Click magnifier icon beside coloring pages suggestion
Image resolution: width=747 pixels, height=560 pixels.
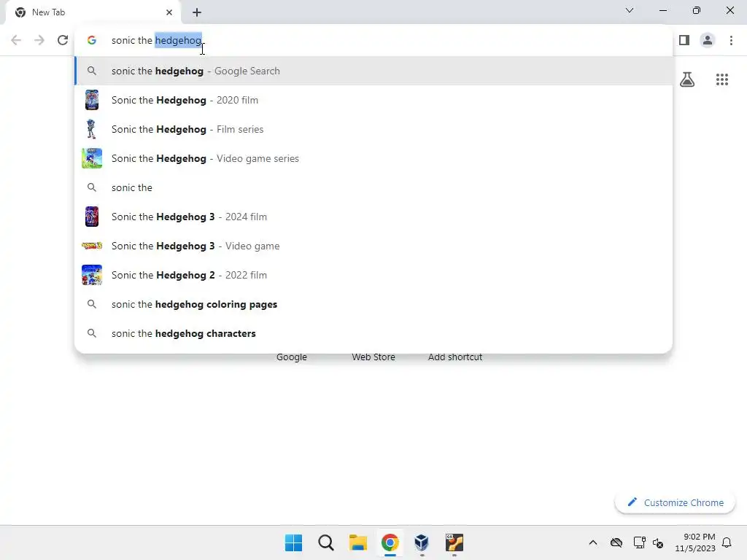pos(92,304)
